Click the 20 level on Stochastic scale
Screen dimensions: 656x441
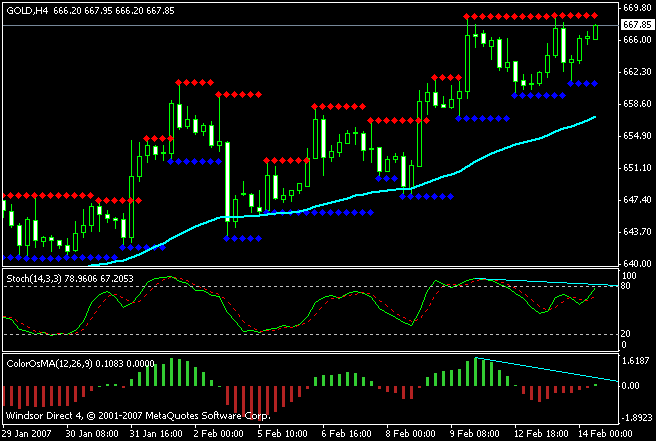click(x=625, y=334)
